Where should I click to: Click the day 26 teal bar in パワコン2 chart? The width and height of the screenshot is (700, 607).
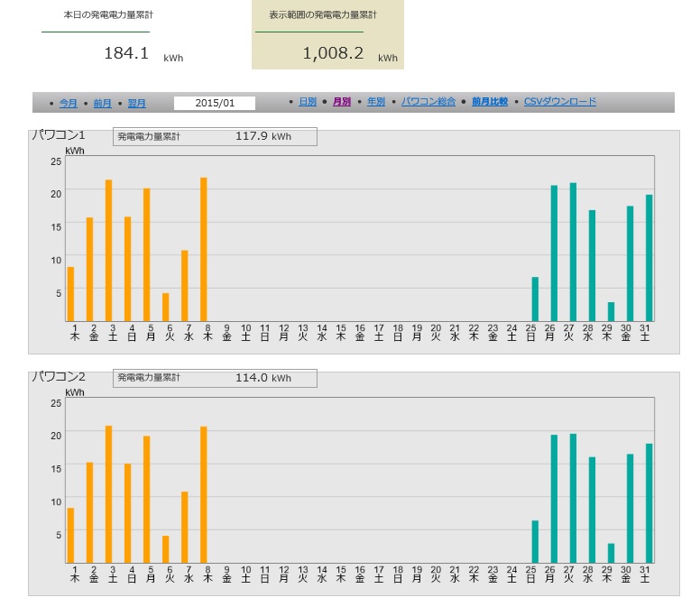[x=554, y=499]
